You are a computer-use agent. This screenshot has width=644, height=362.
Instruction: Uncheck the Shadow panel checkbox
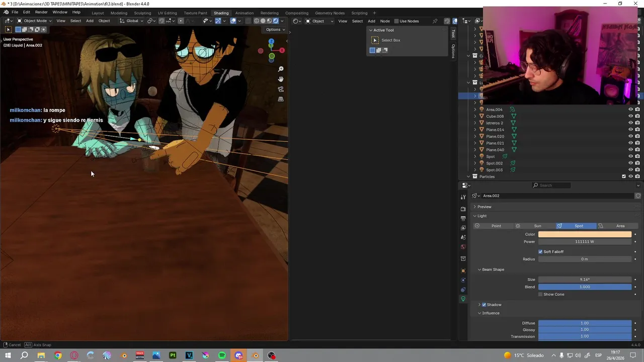[484, 305]
